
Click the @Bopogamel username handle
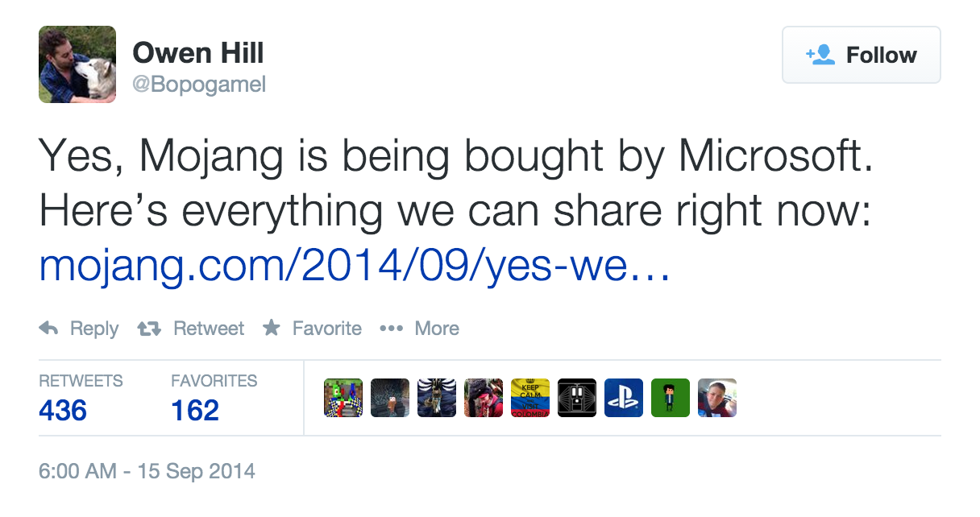(x=198, y=85)
